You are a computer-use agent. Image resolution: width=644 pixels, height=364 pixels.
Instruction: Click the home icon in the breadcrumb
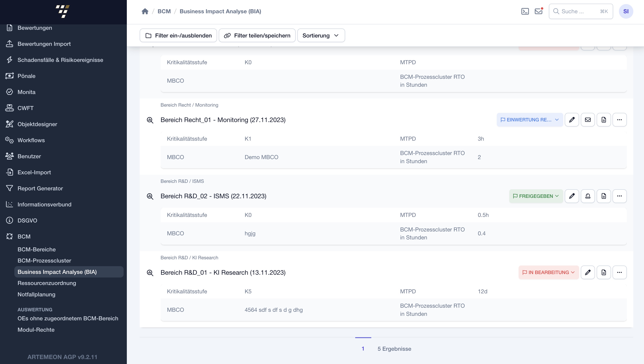[x=145, y=11]
